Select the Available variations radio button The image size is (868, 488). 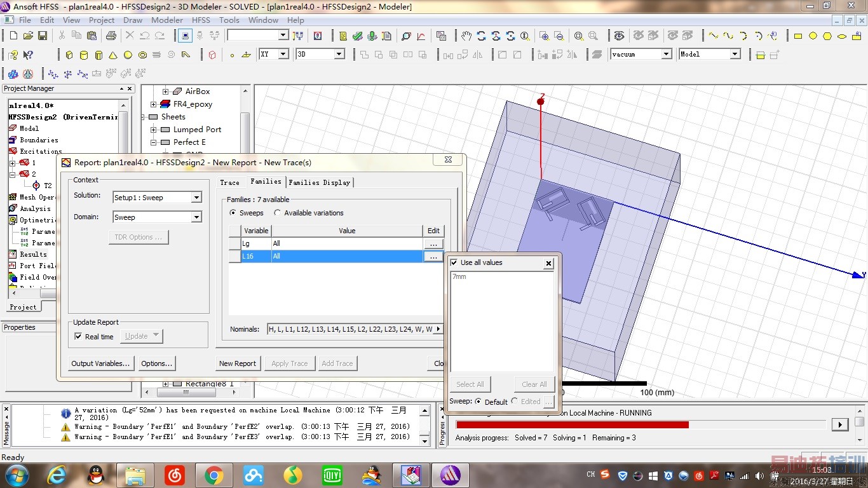click(x=277, y=213)
